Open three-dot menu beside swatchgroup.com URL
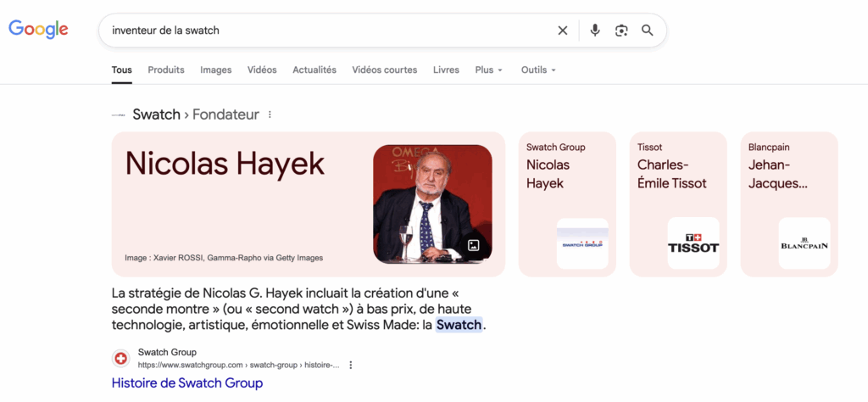868x402 pixels. click(350, 365)
